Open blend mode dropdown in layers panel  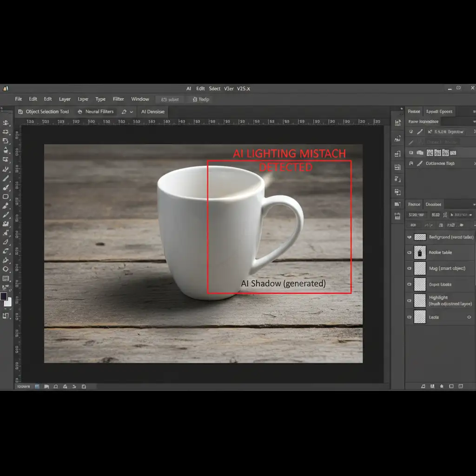coord(416,215)
